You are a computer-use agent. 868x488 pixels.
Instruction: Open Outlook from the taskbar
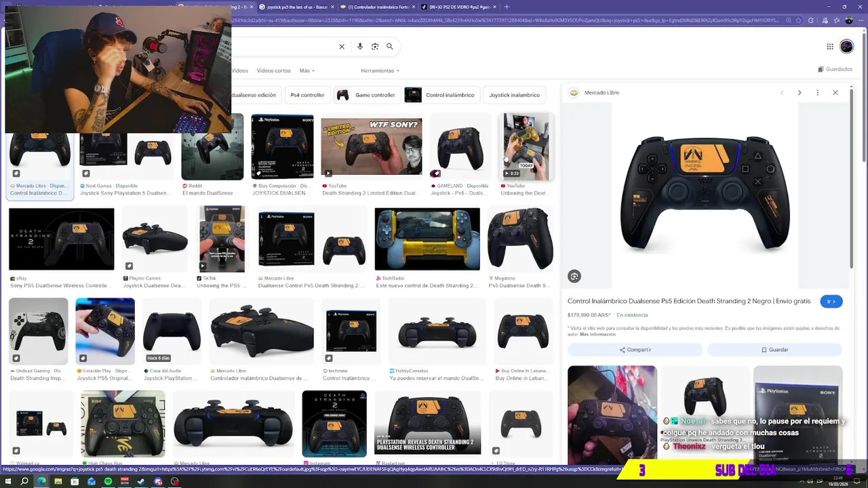click(91, 481)
